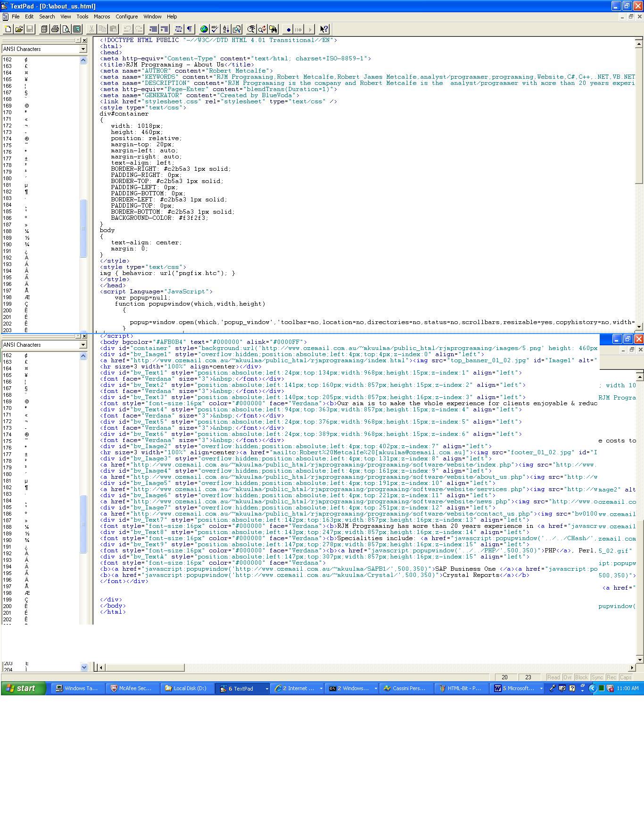Click the Find toolbar icon

(x=251, y=29)
